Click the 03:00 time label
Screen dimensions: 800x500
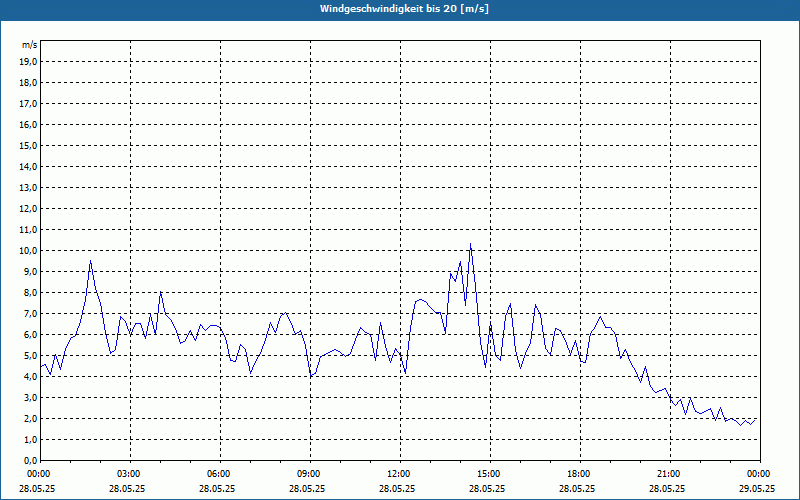[x=131, y=474]
